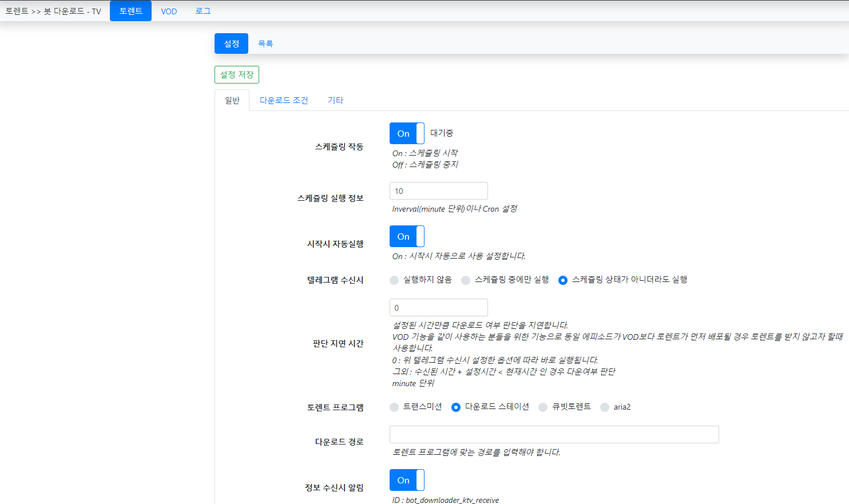The width and height of the screenshot is (849, 504).
Task: Click the 다운로드 경로 text field
Action: 554,435
